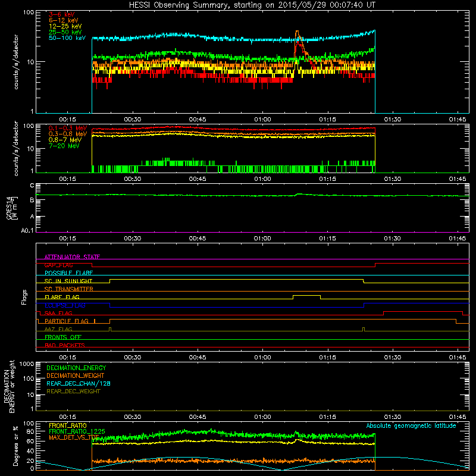The image size is (476, 476).
Task: Select the FRONTS_OFF flag label
Action: (63, 337)
